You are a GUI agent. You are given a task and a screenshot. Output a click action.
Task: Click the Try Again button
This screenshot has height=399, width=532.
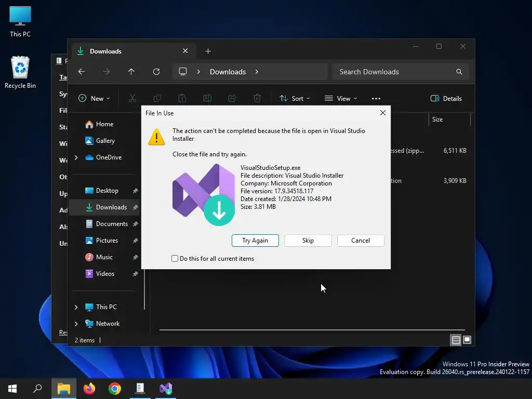tap(255, 240)
